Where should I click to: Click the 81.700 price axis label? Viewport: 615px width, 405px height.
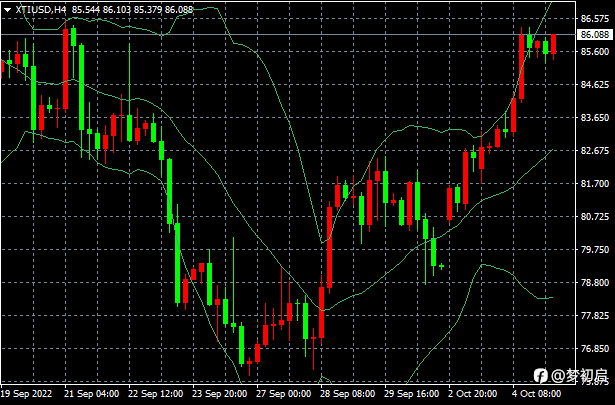pos(595,183)
